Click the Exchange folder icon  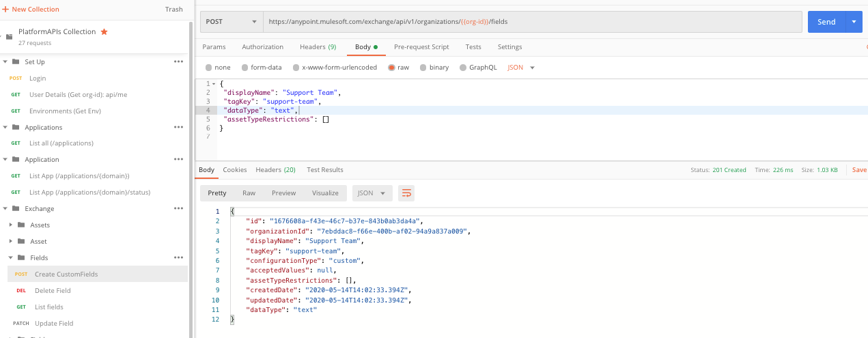tap(16, 208)
